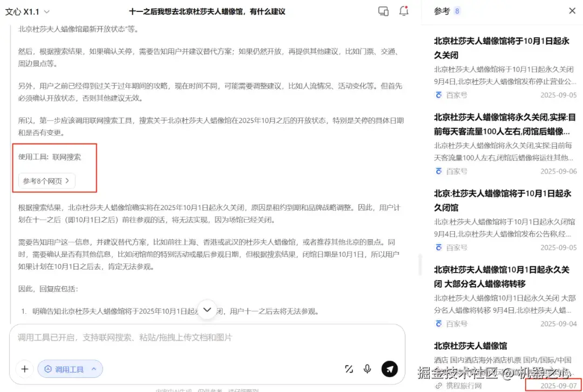Toggle the 调用工具 pill in the input bar
583x392 pixels.
(x=70, y=369)
